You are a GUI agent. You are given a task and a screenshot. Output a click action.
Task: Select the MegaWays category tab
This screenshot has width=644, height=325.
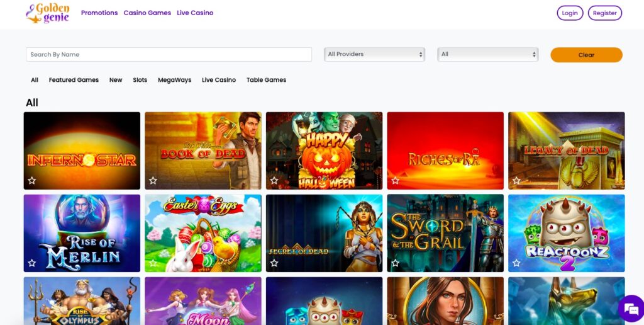(x=175, y=80)
